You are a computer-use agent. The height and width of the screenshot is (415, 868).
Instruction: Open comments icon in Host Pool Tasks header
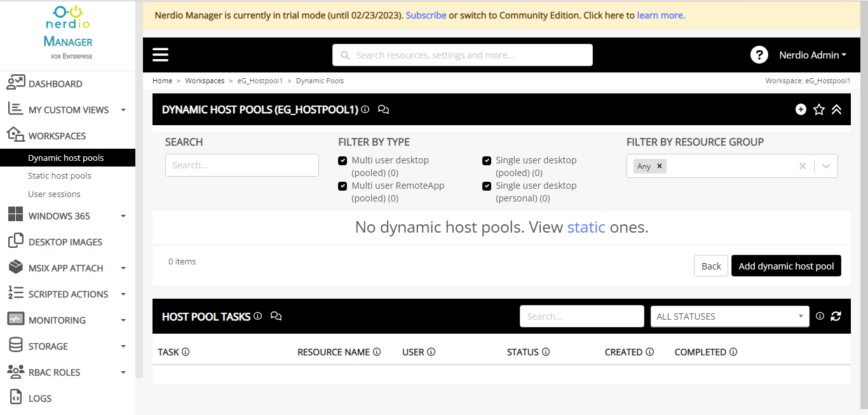tap(276, 316)
